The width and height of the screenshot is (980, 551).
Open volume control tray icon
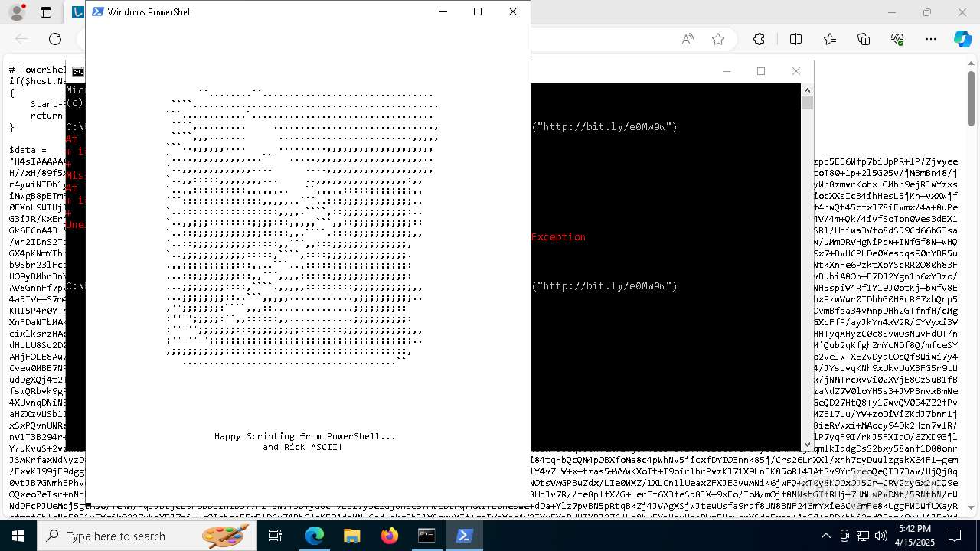[881, 536]
